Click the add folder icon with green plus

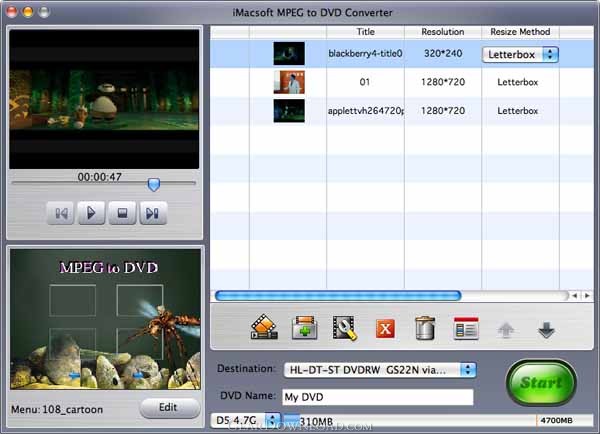click(x=305, y=328)
